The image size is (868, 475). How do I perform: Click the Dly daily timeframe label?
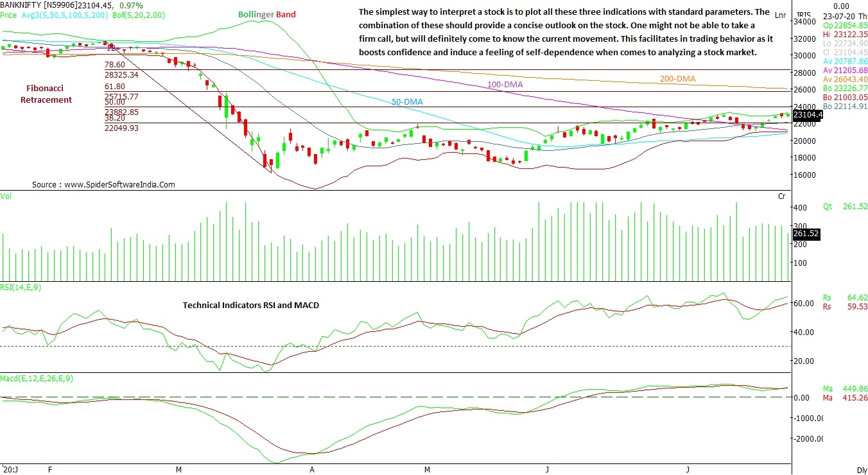pyautogui.click(x=862, y=470)
